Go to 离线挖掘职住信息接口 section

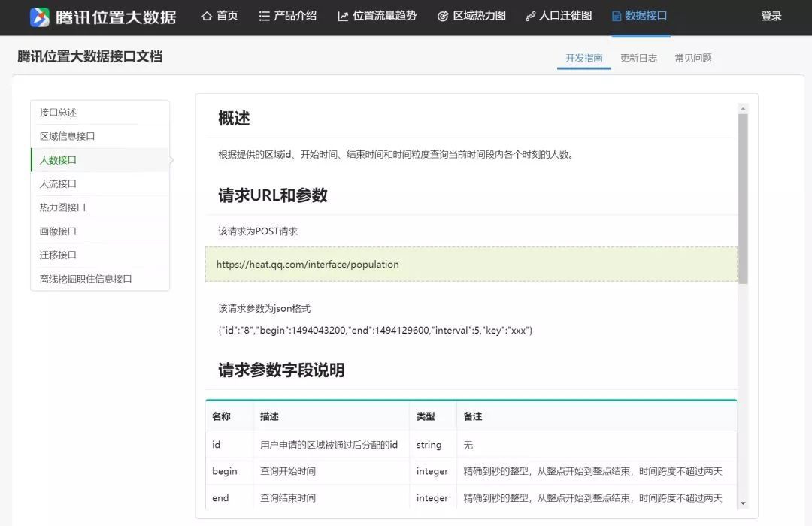tap(86, 279)
